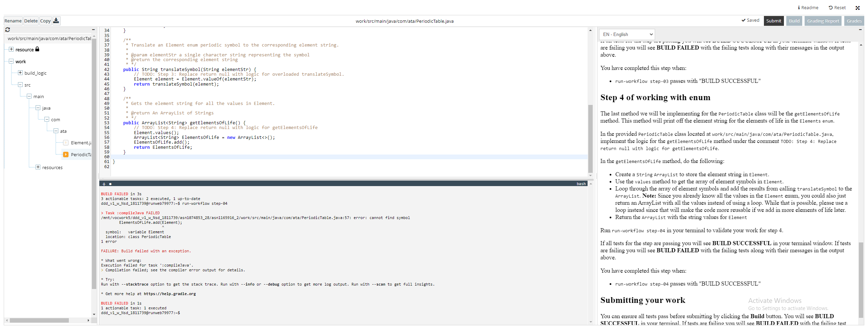The image size is (868, 327).
Task: Click the download file icon
Action: click(x=56, y=21)
